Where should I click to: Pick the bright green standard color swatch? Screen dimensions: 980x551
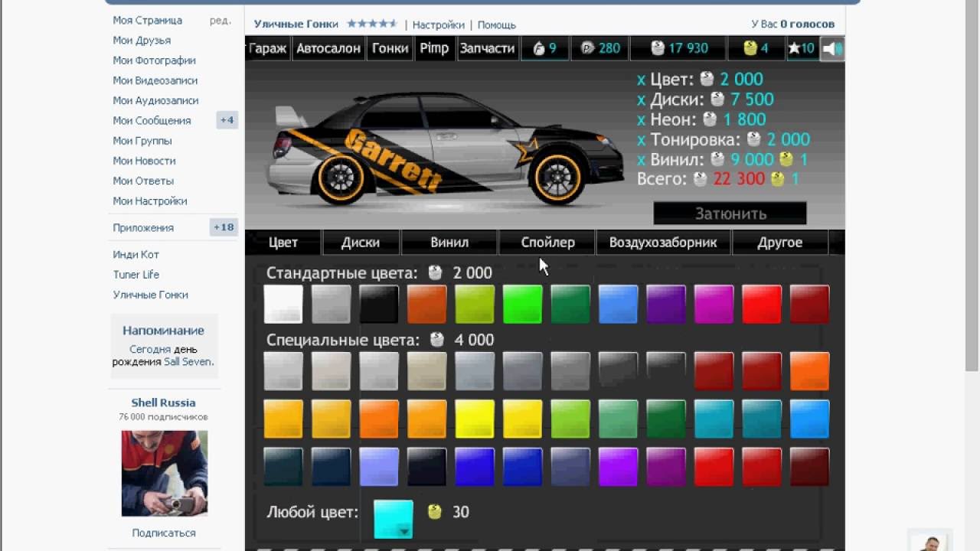click(x=523, y=304)
